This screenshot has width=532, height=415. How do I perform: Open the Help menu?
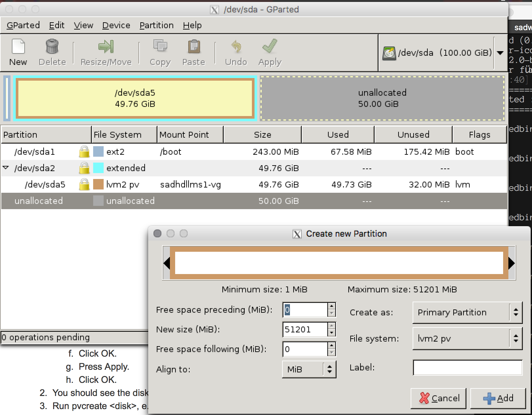pyautogui.click(x=192, y=25)
